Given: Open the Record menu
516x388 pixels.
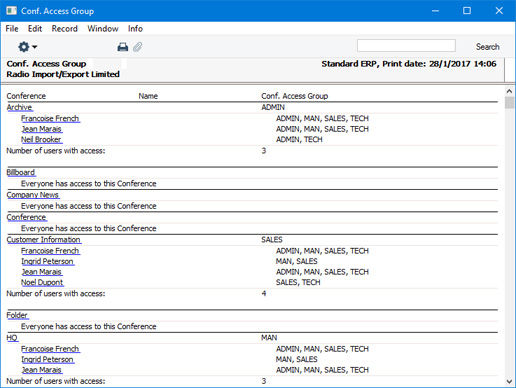Looking at the screenshot, I should pyautogui.click(x=65, y=29).
